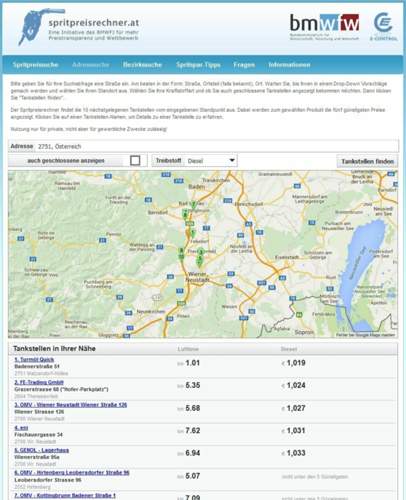Click distance value 1.01 km
The width and height of the screenshot is (406, 500).
[x=192, y=363]
